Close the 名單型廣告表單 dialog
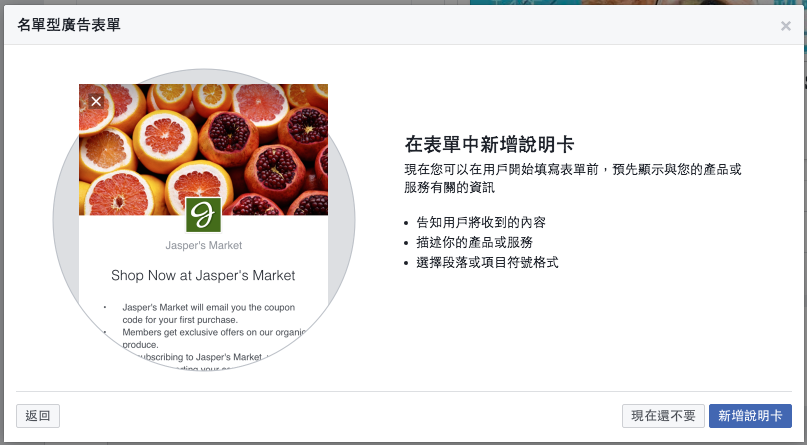The width and height of the screenshot is (807, 445). click(785, 26)
